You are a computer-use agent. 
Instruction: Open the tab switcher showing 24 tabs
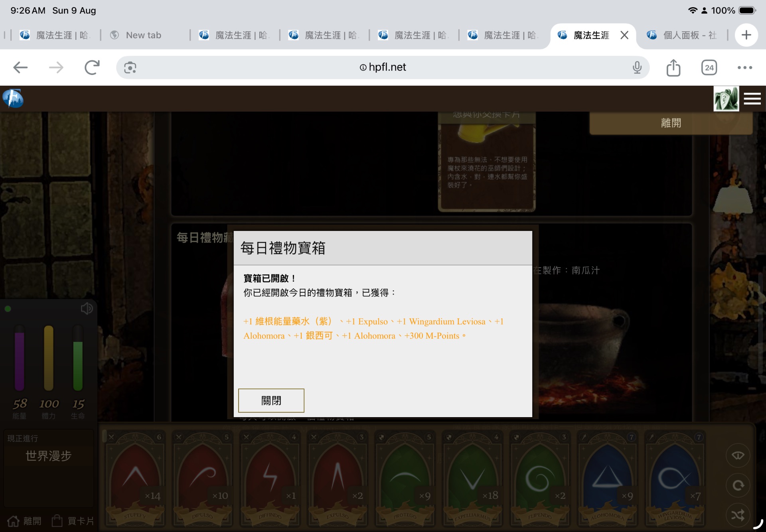[x=709, y=67]
